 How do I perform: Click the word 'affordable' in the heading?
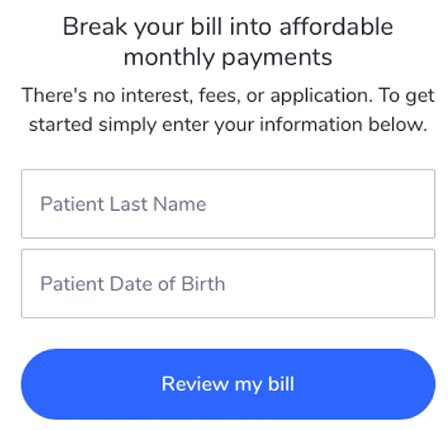[x=336, y=27]
